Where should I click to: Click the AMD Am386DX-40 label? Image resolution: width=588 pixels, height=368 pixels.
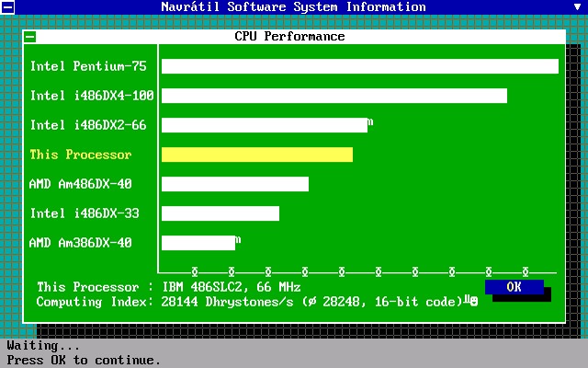click(x=81, y=243)
